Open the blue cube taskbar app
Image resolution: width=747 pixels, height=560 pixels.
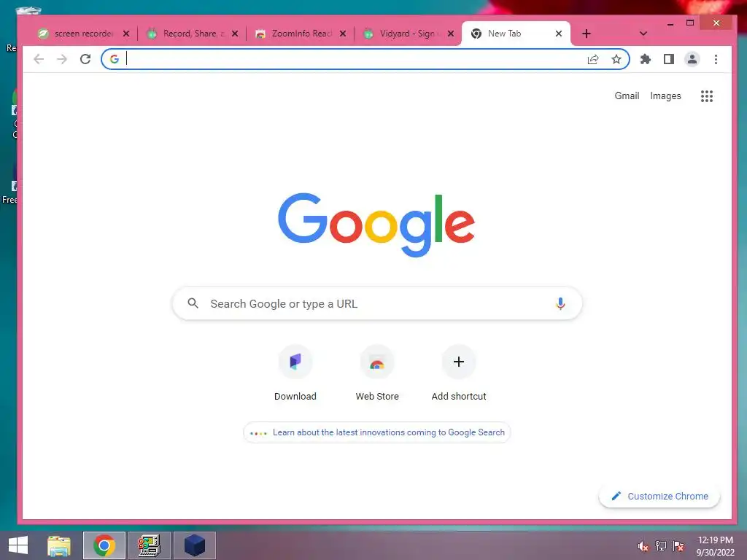tap(194, 545)
